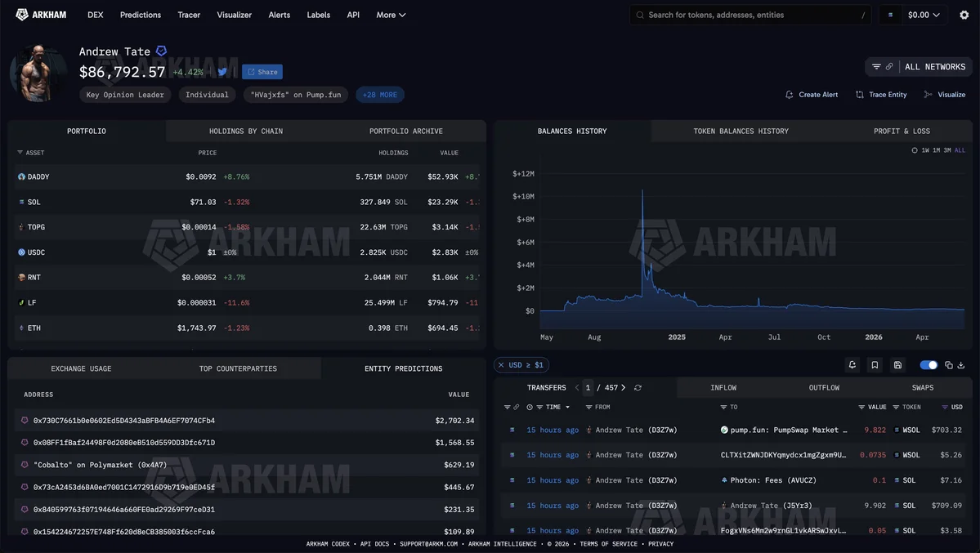Image resolution: width=980 pixels, height=553 pixels.
Task: Click the filter icon beside FROM
Action: [588, 407]
